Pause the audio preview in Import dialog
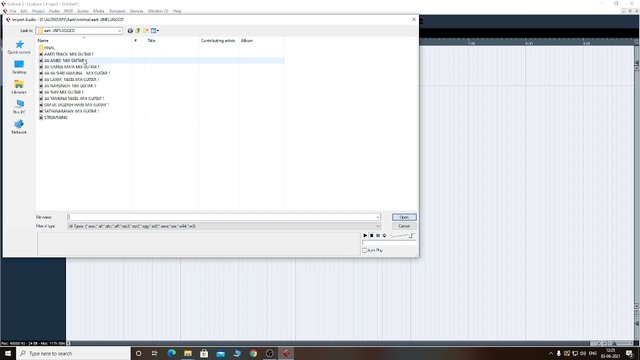The image size is (640, 360). click(x=378, y=236)
